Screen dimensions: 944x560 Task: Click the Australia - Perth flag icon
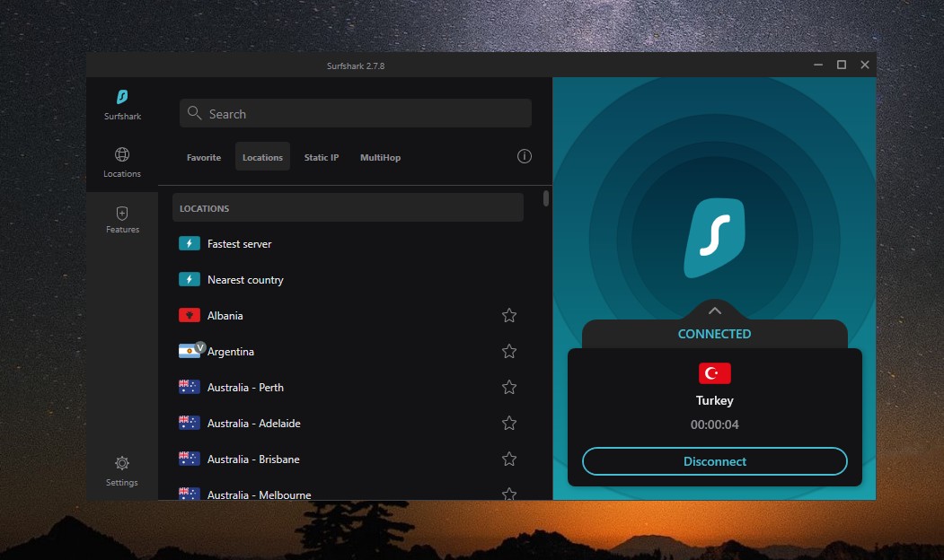[190, 387]
